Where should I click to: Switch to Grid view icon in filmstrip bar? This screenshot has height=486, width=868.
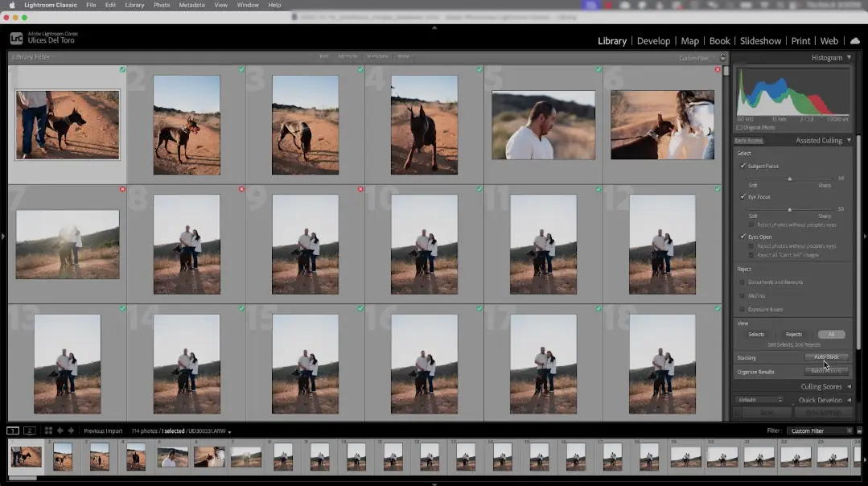pos(49,430)
